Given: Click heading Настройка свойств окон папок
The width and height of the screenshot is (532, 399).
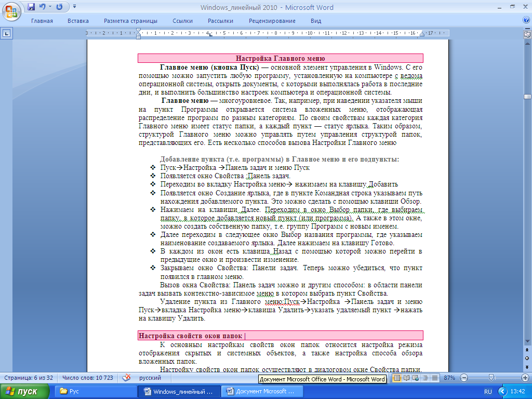Looking at the screenshot, I should pos(190,336).
